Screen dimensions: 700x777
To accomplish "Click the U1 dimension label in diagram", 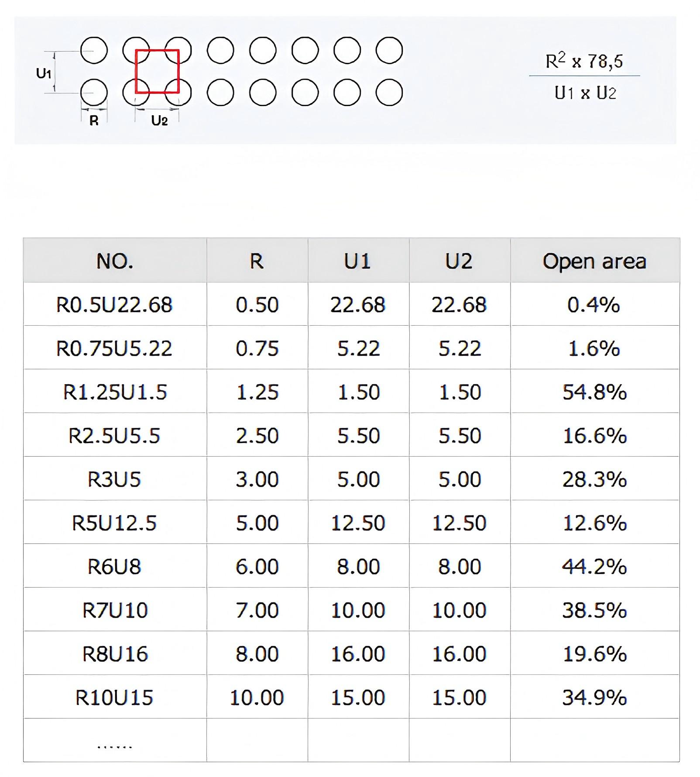I will (44, 73).
